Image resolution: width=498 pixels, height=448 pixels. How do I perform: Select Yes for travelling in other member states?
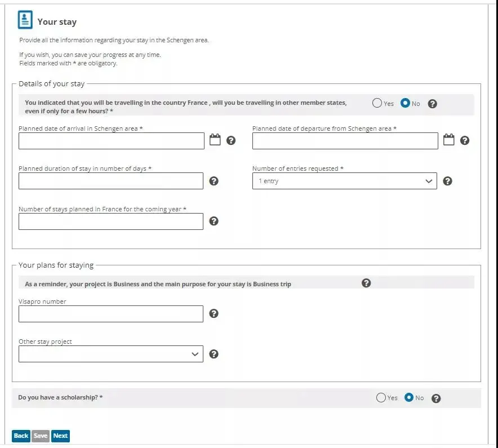point(377,103)
